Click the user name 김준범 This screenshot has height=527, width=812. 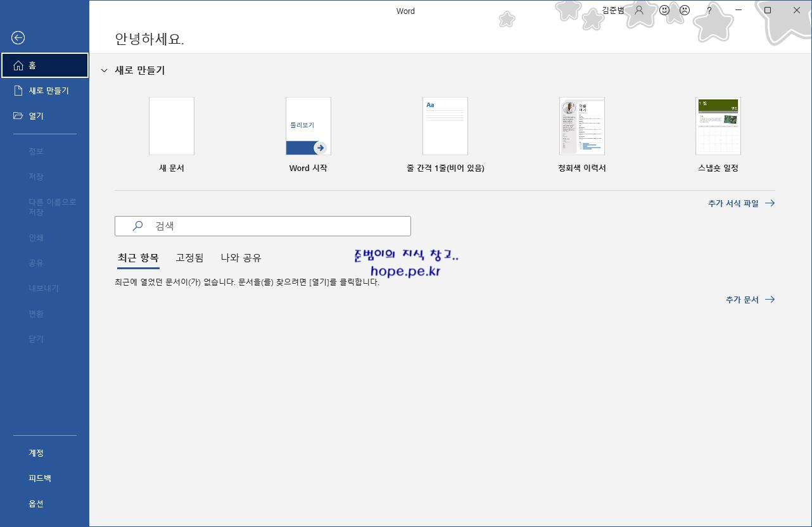612,10
